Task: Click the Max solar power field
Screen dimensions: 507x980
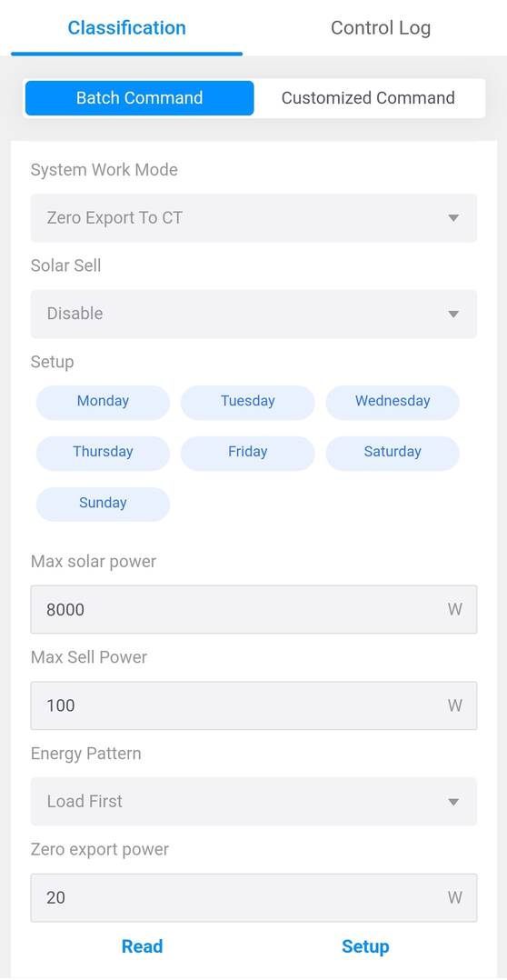Action: click(253, 609)
